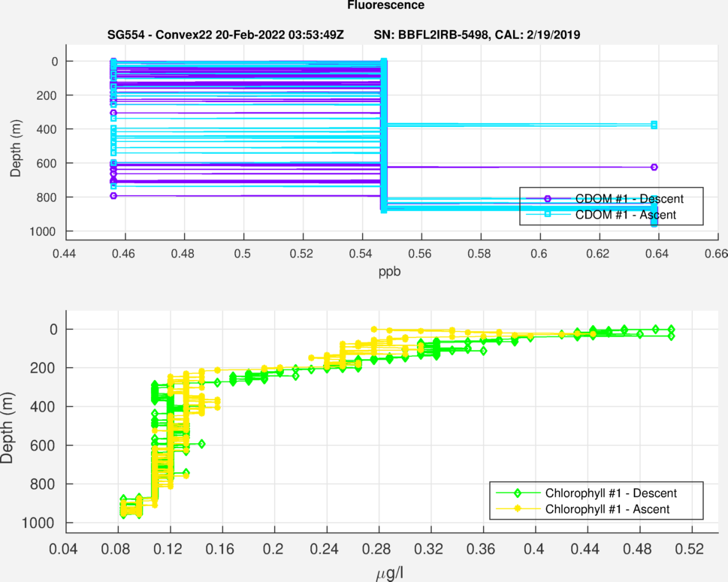Screen dimensions: 728x582
Task: Click the 'ppb' x-axis label
Action: (389, 272)
